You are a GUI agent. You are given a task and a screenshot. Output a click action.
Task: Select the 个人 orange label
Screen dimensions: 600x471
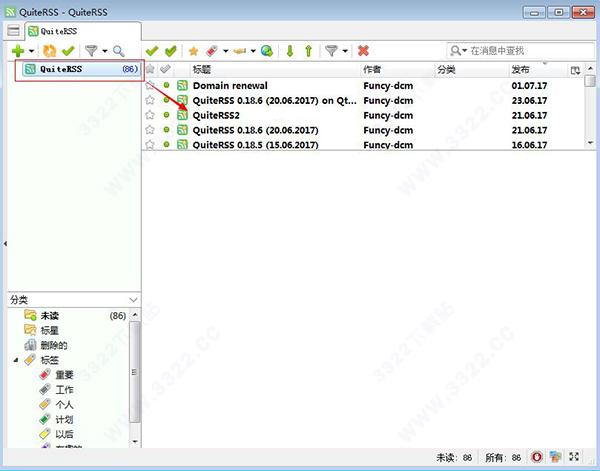tap(64, 404)
